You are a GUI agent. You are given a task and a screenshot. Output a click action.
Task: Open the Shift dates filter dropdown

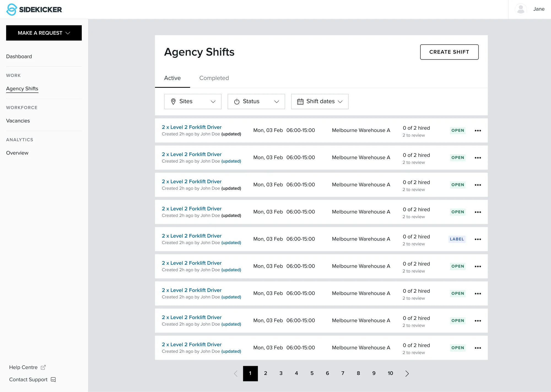(x=320, y=101)
